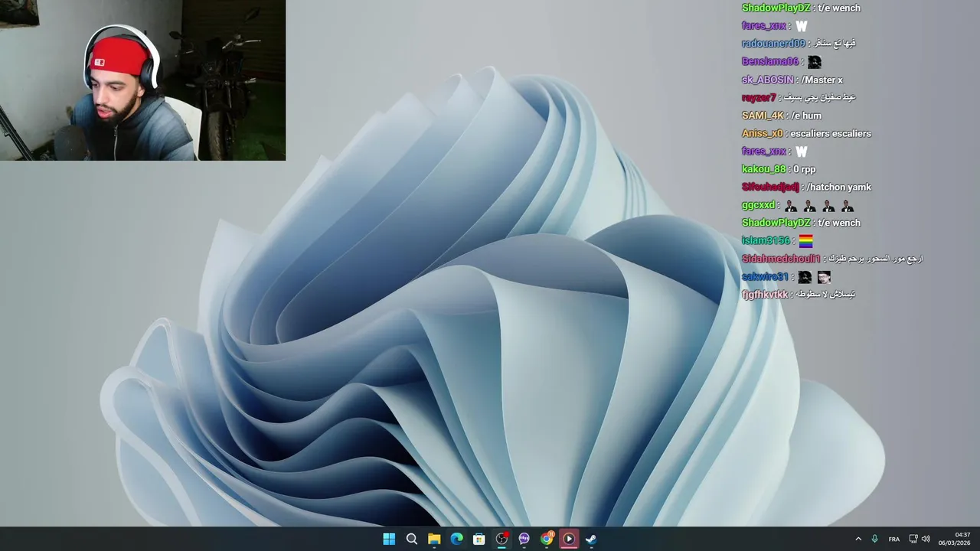The width and height of the screenshot is (980, 551).
Task: Click sk_ABOSIN chat username
Action: click(x=767, y=80)
